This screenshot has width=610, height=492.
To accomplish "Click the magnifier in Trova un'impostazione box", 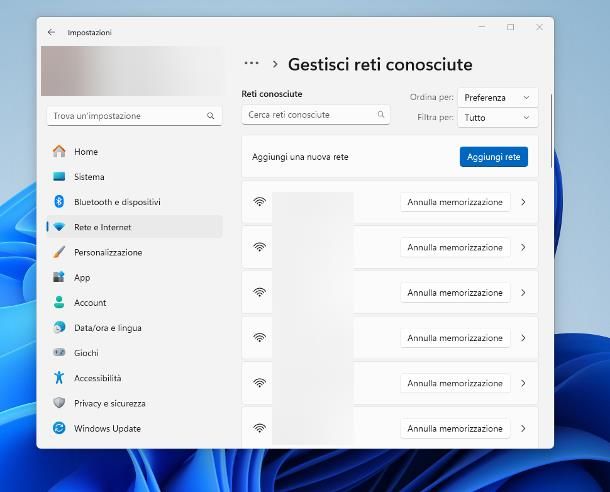I will [x=210, y=116].
